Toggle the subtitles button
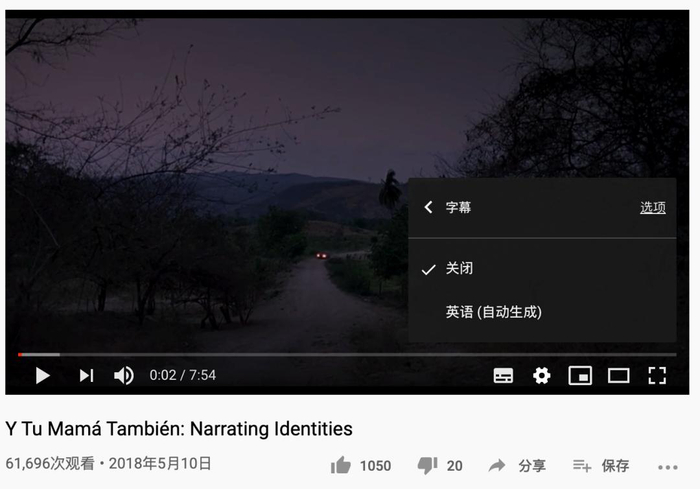 click(503, 376)
